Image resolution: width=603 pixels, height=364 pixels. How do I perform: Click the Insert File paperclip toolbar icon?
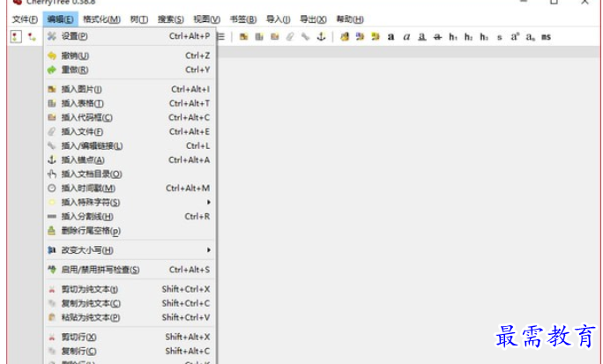[290, 37]
